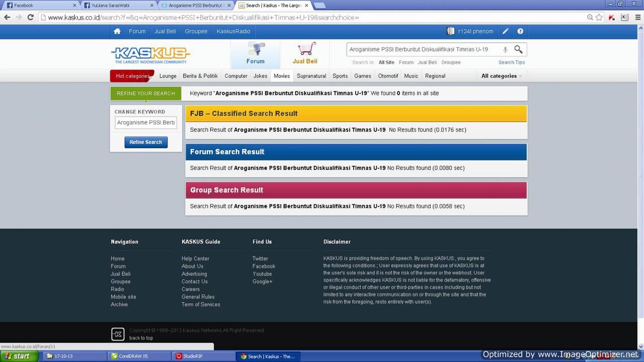This screenshot has width=644, height=362.
Task: Open the Otomotif category
Action: tap(388, 76)
